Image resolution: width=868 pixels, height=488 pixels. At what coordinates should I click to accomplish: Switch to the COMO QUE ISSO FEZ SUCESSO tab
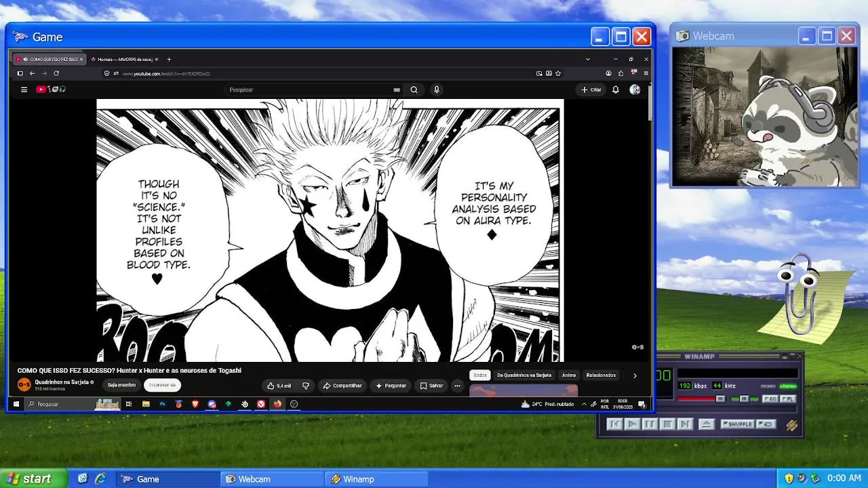(x=49, y=59)
